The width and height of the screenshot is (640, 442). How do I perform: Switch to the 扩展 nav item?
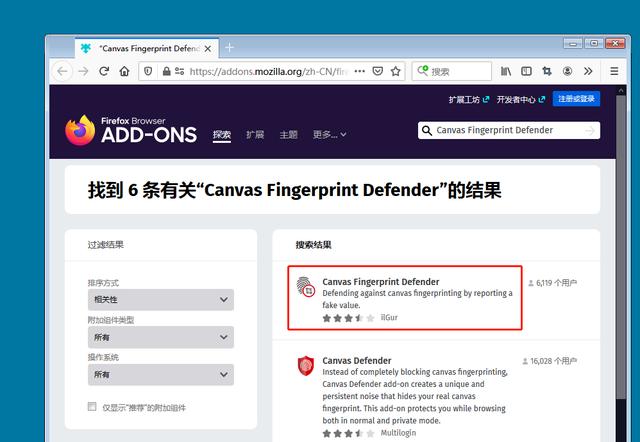pos(255,135)
